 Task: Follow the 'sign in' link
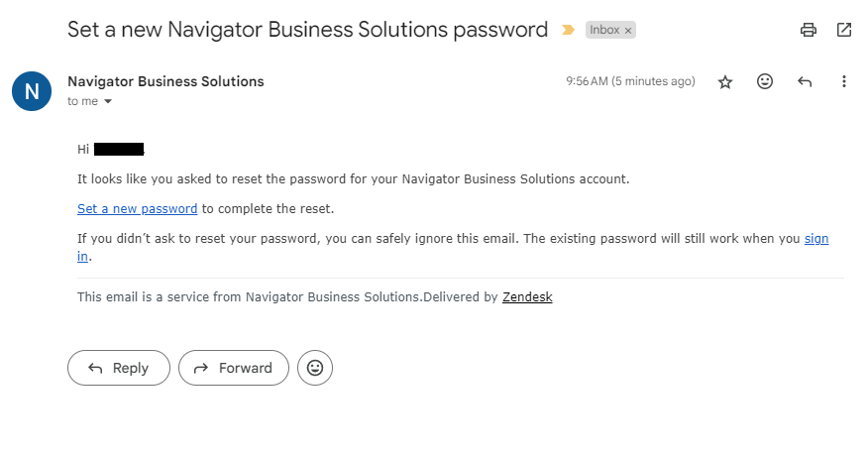point(815,239)
